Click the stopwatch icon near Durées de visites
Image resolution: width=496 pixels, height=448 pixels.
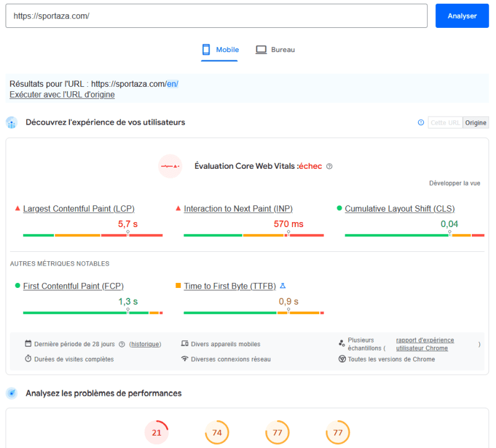(28, 359)
